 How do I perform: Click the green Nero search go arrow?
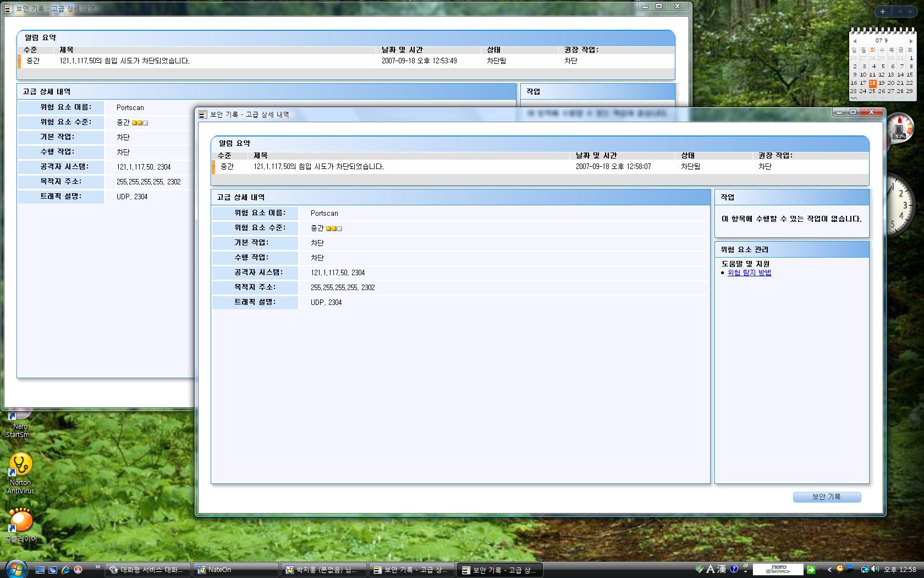coord(811,570)
